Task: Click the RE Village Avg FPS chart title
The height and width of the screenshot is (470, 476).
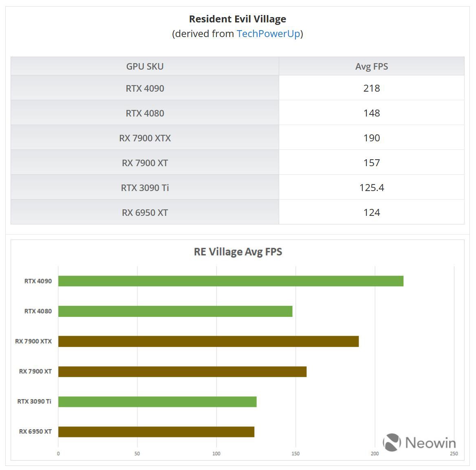Action: (238, 252)
